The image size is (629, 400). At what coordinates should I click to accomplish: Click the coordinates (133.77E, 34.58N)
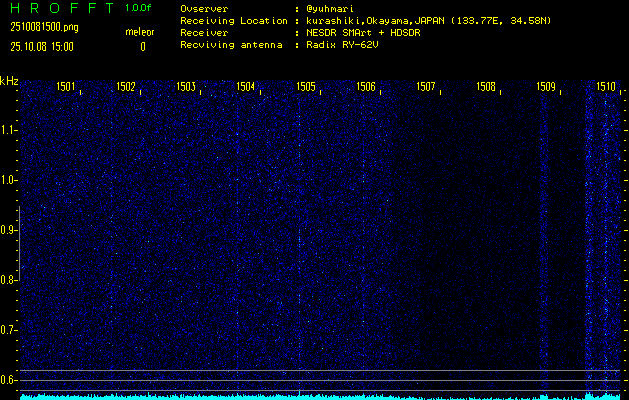point(501,21)
